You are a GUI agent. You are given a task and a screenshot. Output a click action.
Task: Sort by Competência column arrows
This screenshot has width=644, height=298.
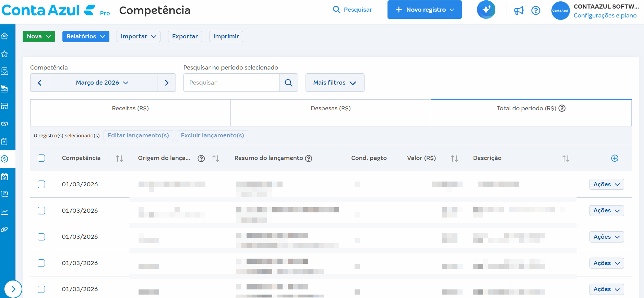(119, 158)
